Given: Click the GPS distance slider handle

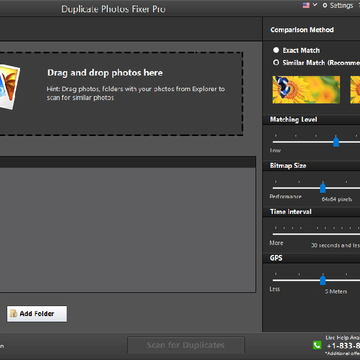Looking at the screenshot, I should [323, 280].
